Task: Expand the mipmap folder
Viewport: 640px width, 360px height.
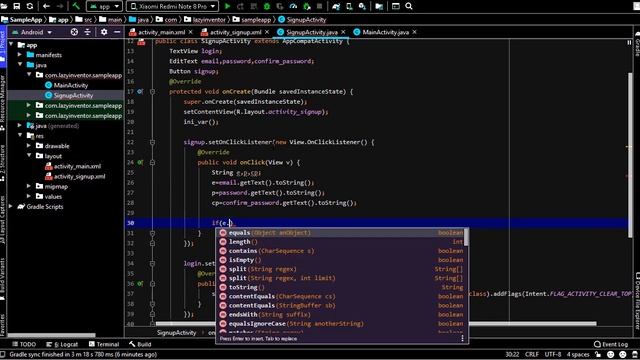Action: (29, 186)
